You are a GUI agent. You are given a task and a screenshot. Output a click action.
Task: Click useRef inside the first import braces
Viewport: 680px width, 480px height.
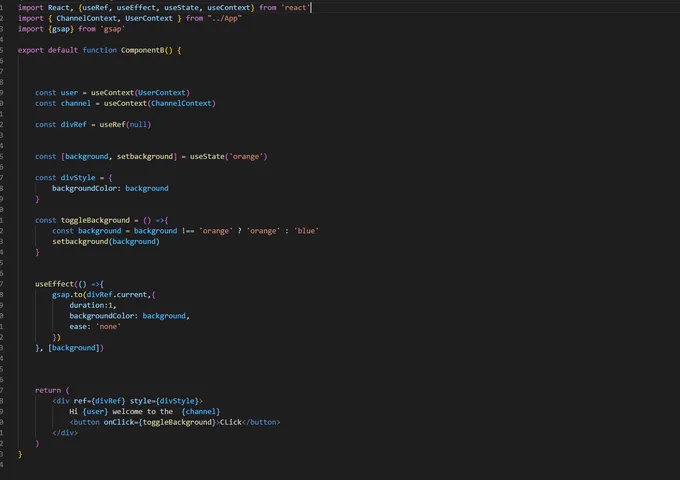tap(95, 7)
